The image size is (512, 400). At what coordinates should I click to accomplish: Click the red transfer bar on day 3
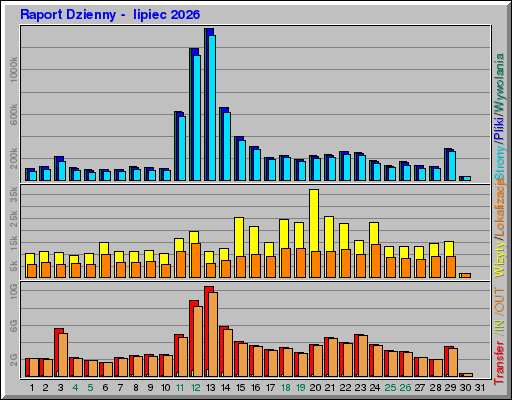coord(57,352)
